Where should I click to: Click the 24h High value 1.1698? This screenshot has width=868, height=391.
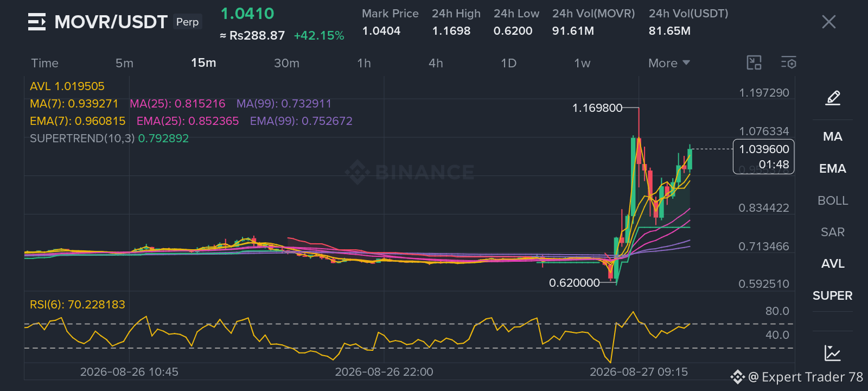coord(451,31)
